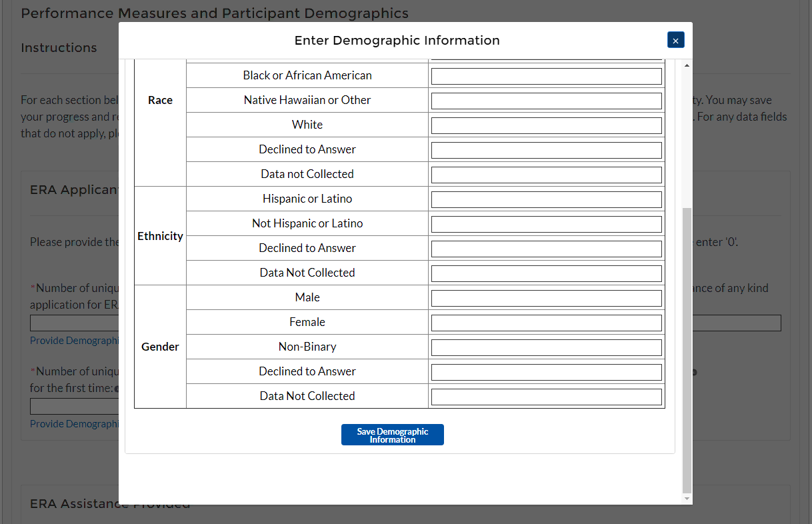Select the Female gender count field

click(x=546, y=323)
